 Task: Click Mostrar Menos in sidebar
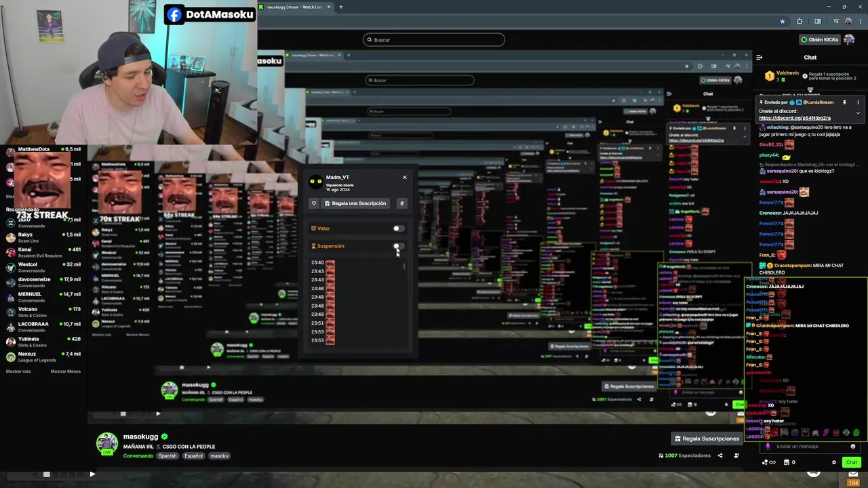[x=66, y=371]
